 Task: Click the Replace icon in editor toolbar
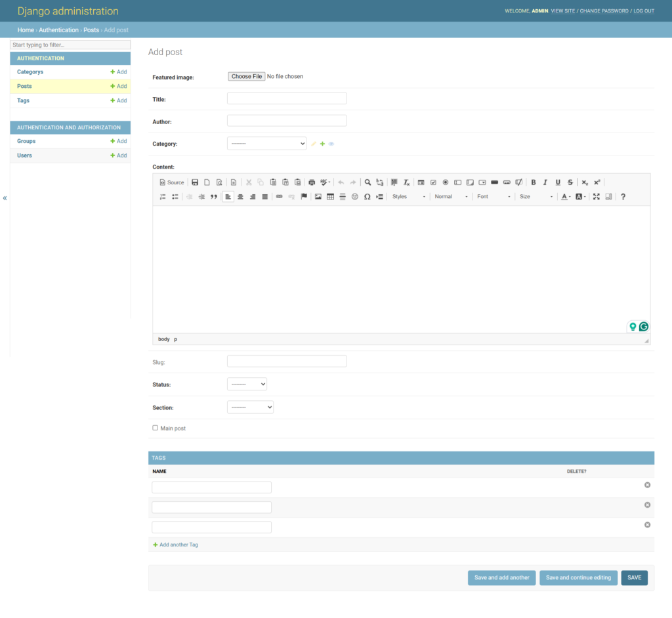(x=380, y=182)
